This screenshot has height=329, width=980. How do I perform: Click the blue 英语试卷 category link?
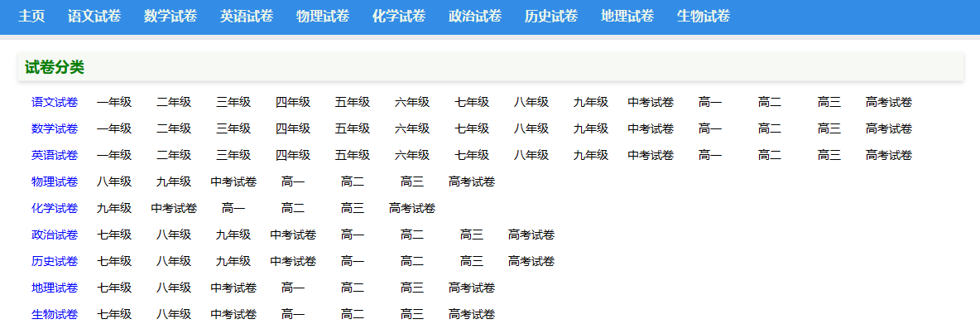(55, 155)
